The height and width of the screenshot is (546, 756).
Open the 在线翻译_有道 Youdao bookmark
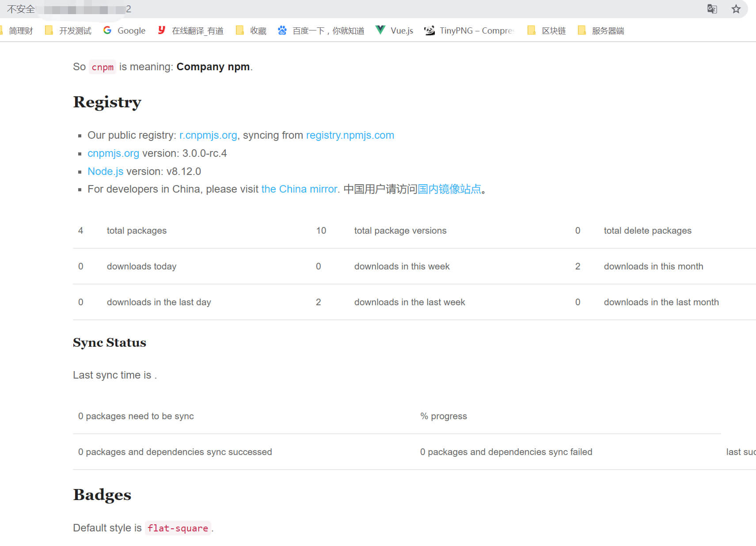(190, 30)
